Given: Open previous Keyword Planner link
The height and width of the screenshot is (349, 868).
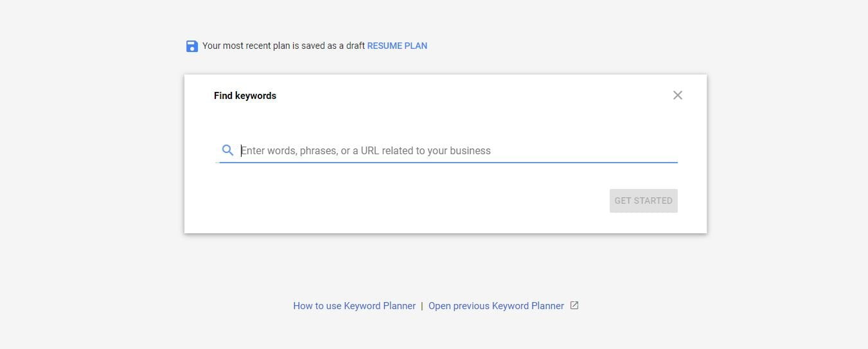Looking at the screenshot, I should [x=496, y=306].
